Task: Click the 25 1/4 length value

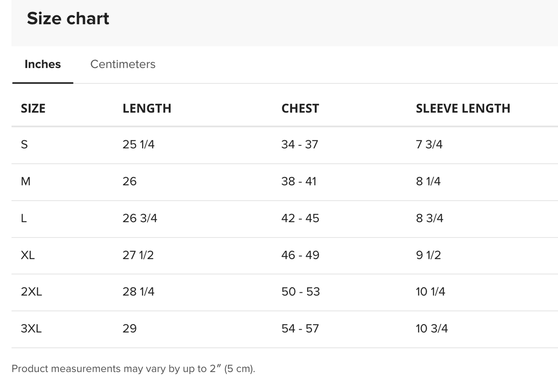Action: click(138, 144)
